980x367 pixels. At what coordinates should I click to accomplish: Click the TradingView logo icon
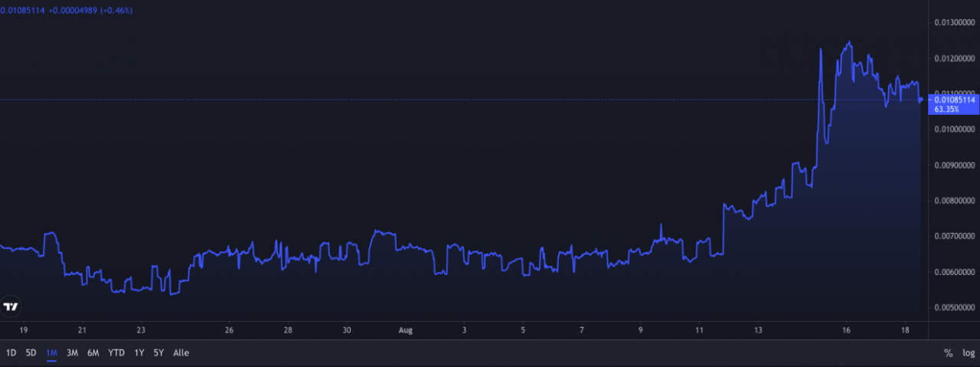pos(11,306)
